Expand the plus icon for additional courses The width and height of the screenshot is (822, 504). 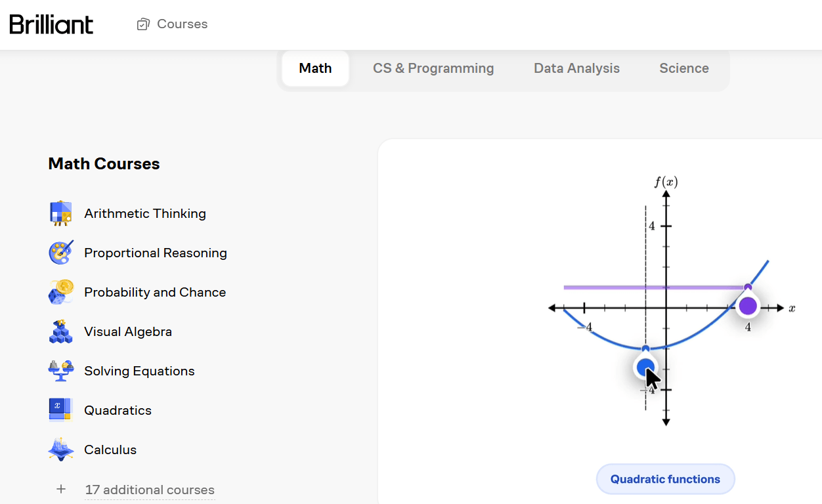(x=61, y=489)
